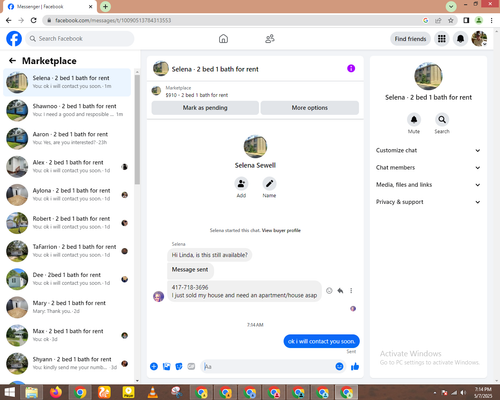Viewport: 500px width, 400px height.
Task: Open Windows Start button
Action: 9,392
